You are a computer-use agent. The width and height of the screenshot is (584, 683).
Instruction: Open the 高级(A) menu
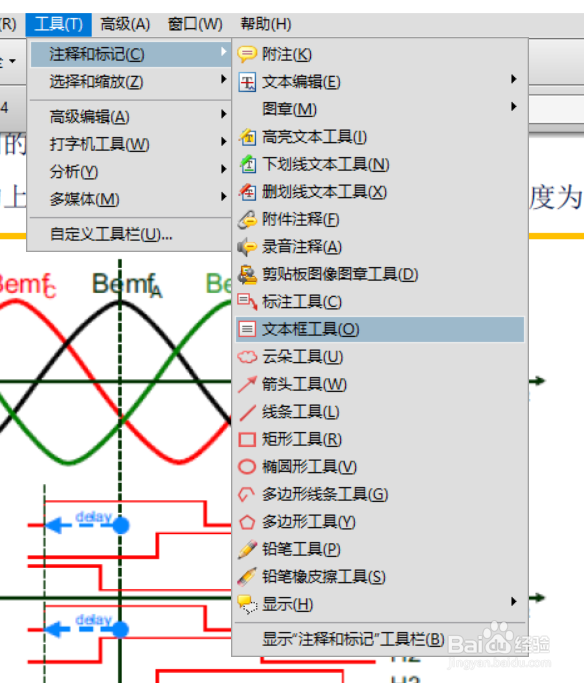tap(125, 24)
